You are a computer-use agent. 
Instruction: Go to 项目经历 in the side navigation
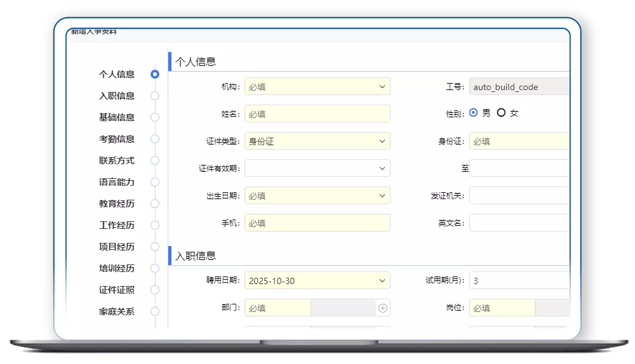pos(117,247)
